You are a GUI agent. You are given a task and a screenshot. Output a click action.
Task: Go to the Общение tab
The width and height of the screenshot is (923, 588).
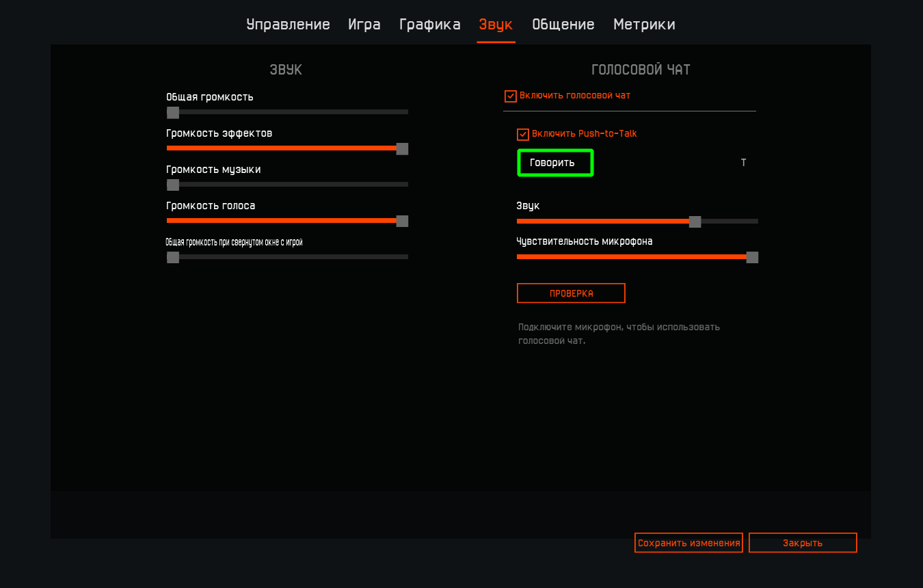point(563,25)
